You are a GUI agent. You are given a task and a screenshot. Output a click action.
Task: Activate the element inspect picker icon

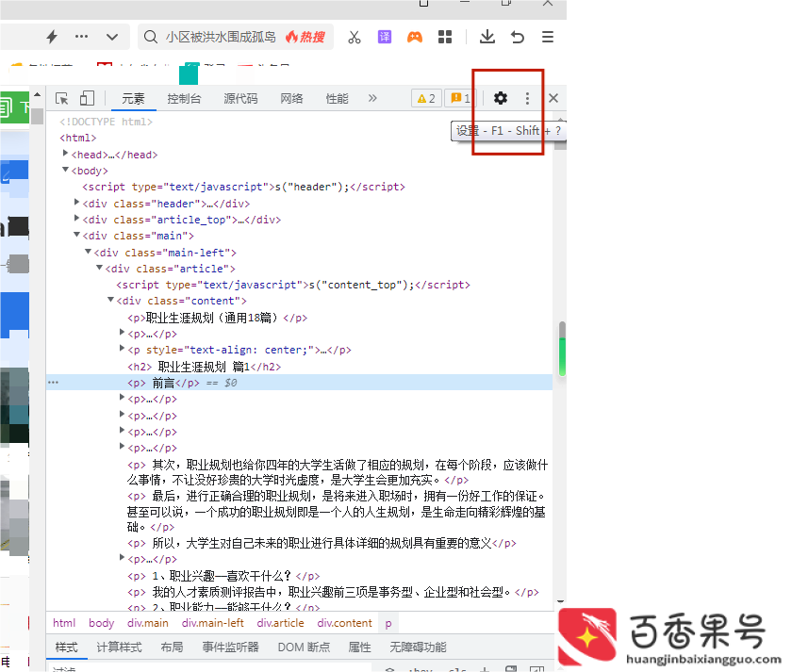(62, 98)
